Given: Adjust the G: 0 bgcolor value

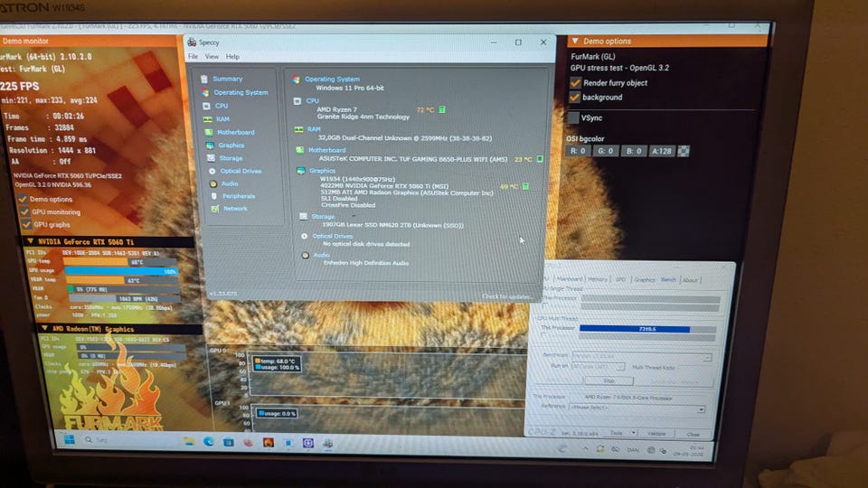Looking at the screenshot, I should click(605, 151).
